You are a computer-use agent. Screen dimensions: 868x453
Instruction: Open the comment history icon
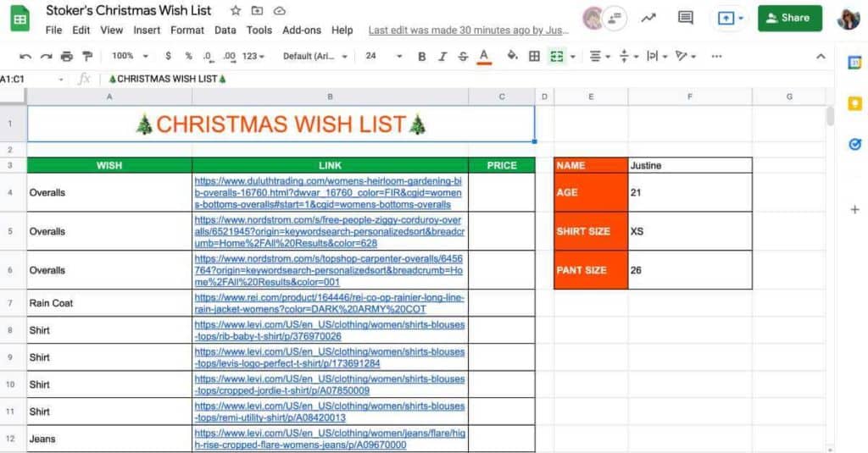coord(685,18)
